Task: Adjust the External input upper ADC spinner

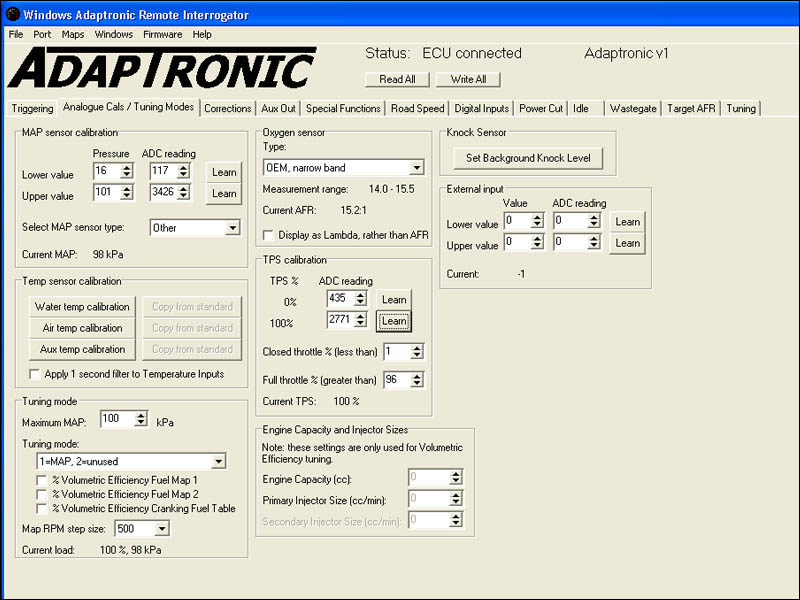Action: point(593,242)
